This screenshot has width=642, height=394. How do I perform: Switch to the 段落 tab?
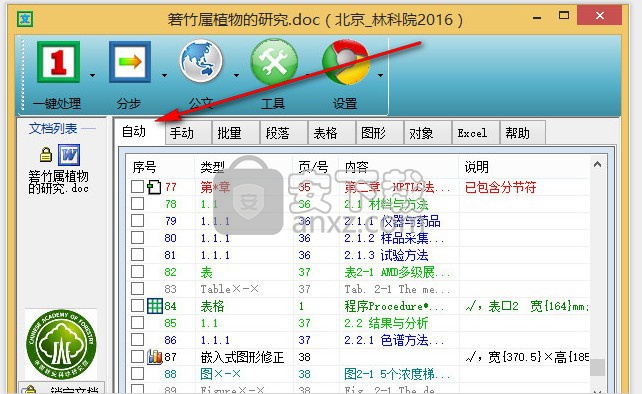pos(283,133)
